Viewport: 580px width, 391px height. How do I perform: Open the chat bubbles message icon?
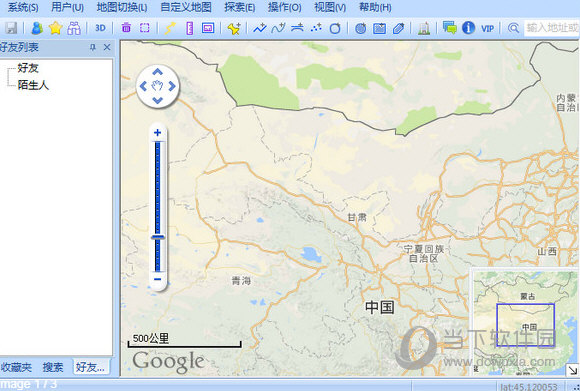coord(450,28)
